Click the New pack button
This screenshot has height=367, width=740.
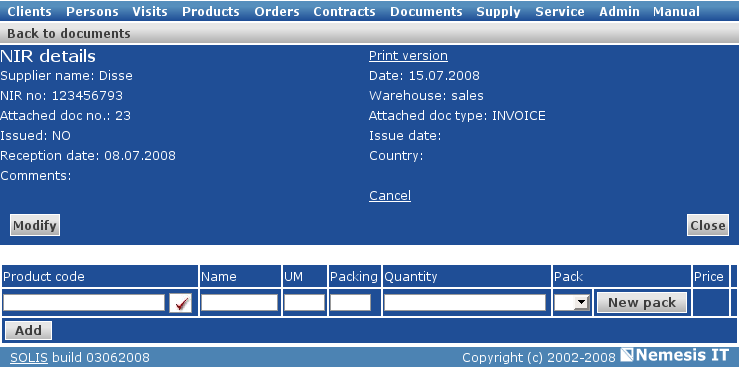pyautogui.click(x=642, y=303)
